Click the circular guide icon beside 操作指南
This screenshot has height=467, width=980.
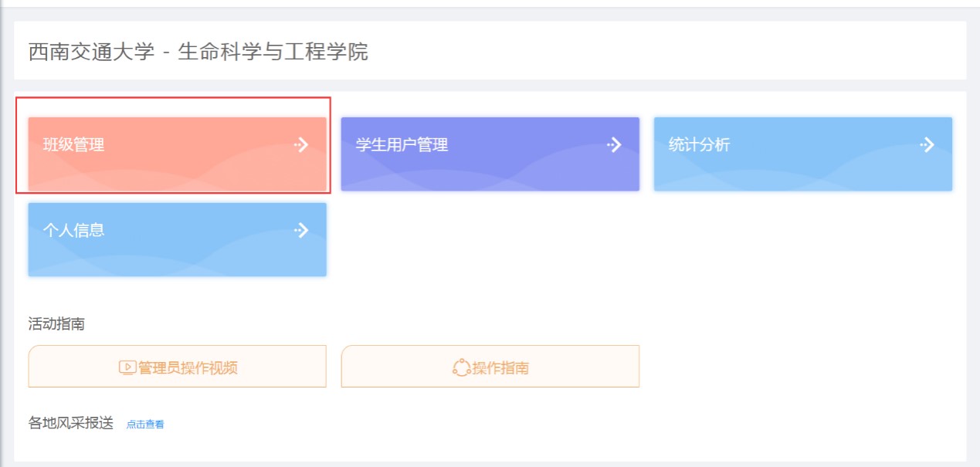coord(461,367)
